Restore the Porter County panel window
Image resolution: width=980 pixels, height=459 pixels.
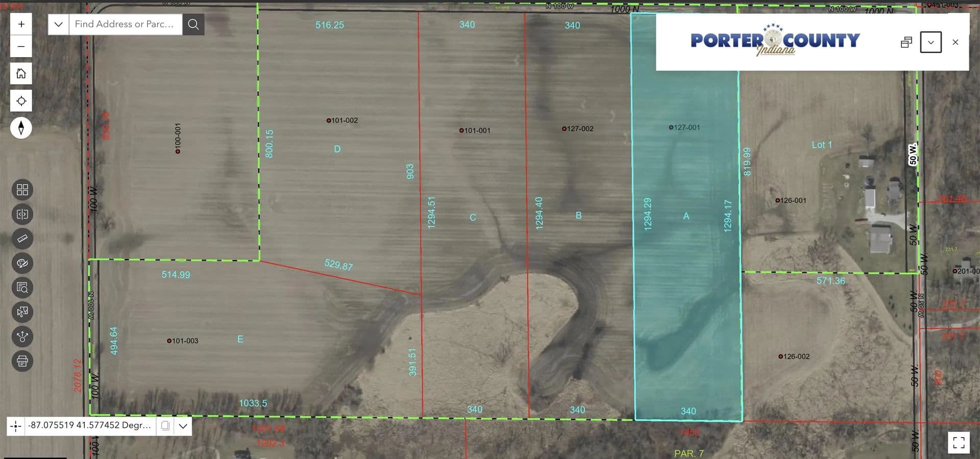tap(906, 42)
